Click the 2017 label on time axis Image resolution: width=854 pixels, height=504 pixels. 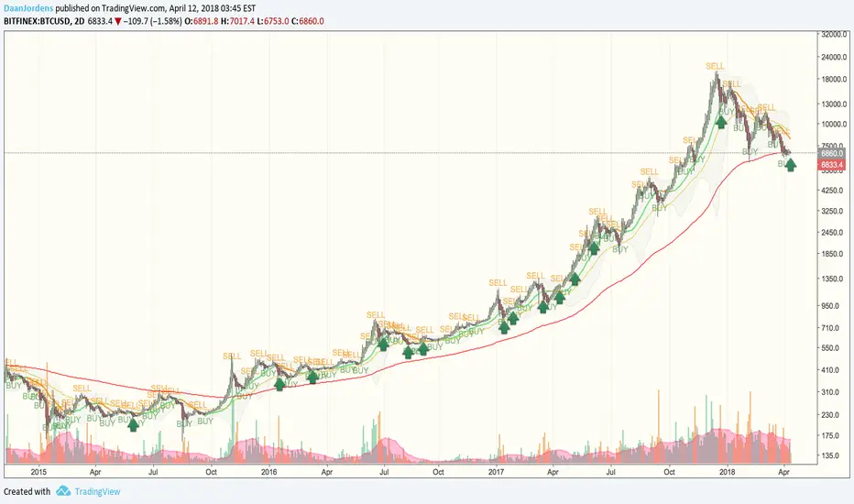pos(496,472)
